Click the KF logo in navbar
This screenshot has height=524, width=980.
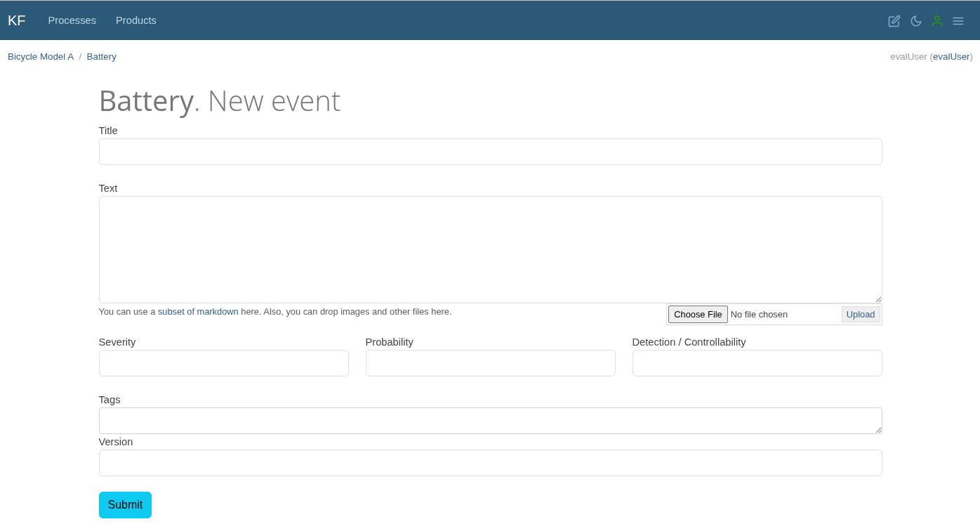coord(17,20)
